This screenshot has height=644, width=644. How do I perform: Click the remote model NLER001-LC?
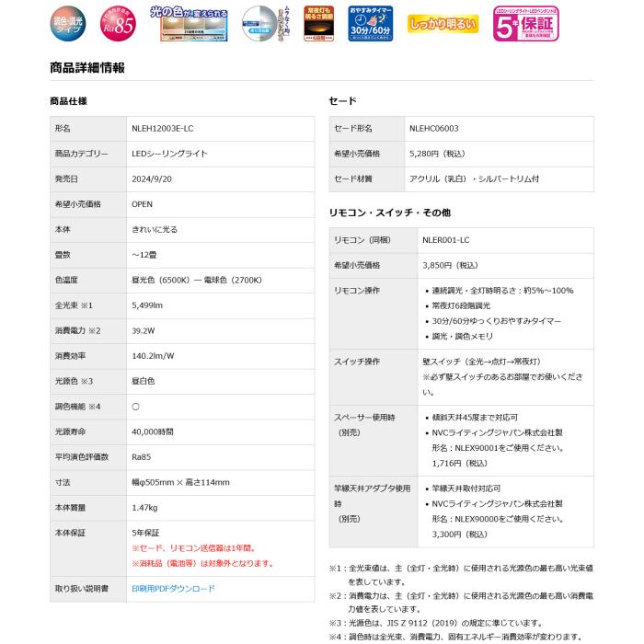pyautogui.click(x=446, y=240)
